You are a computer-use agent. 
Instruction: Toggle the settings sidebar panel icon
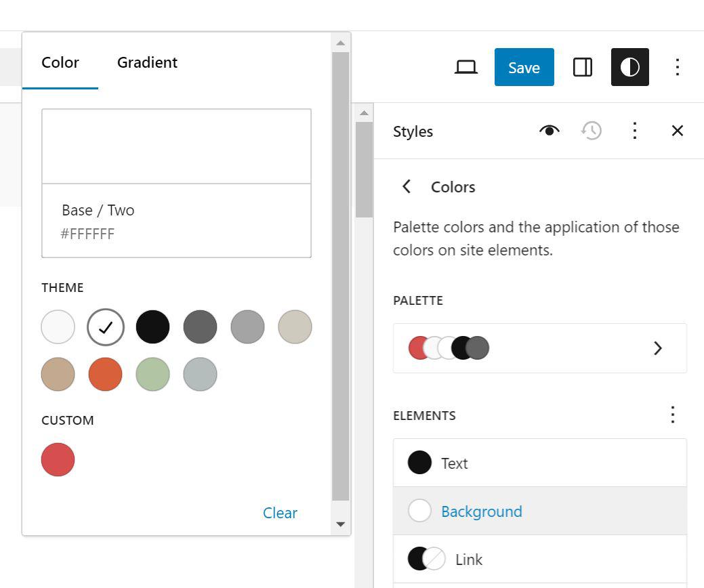tap(583, 67)
